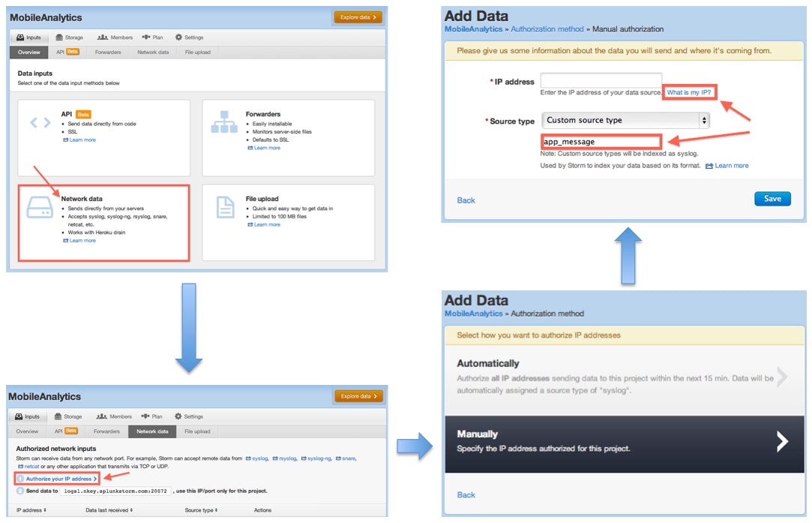
Task: Click Back in the Manual authorization form
Action: pyautogui.click(x=466, y=200)
